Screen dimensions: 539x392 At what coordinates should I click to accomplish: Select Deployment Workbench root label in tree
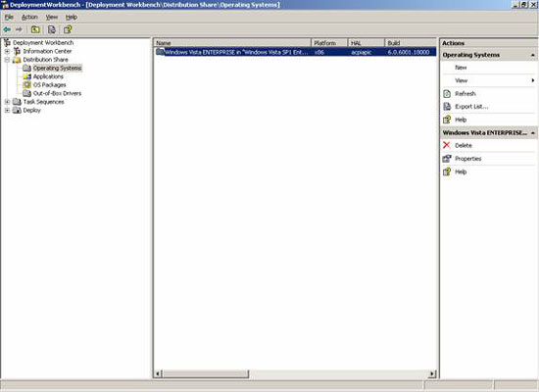point(43,43)
